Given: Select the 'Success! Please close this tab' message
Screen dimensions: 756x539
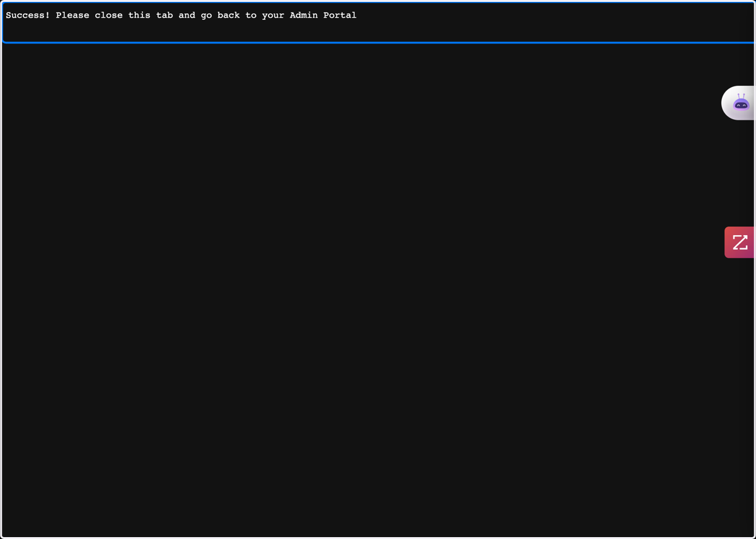Looking at the screenshot, I should [181, 15].
